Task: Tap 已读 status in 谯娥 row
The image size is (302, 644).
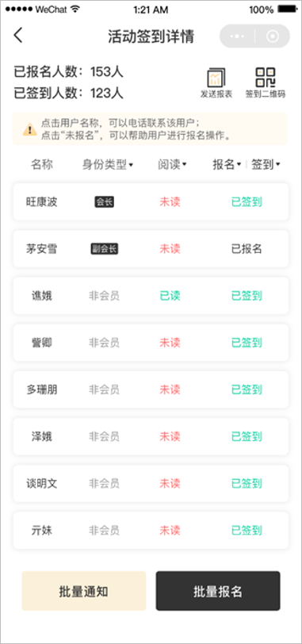Action: 170,296
